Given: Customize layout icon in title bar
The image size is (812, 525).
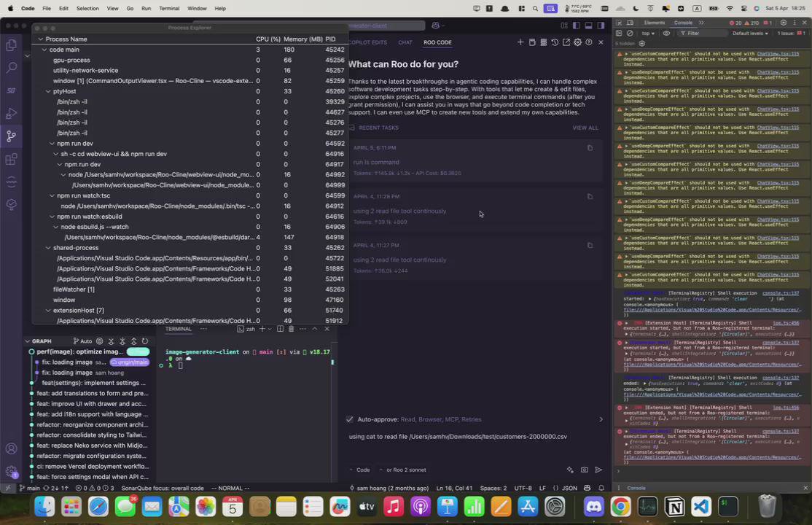Looking at the screenshot, I should click(564, 26).
